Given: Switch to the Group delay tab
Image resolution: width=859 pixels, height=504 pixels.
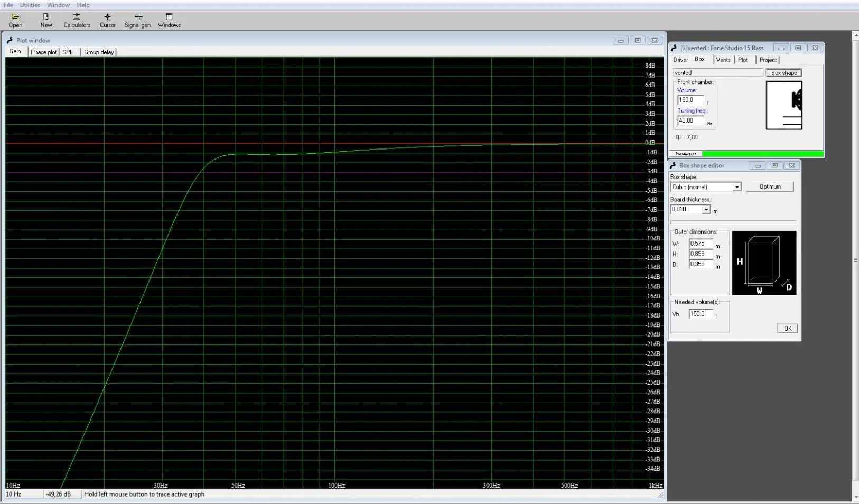Looking at the screenshot, I should click(x=99, y=52).
